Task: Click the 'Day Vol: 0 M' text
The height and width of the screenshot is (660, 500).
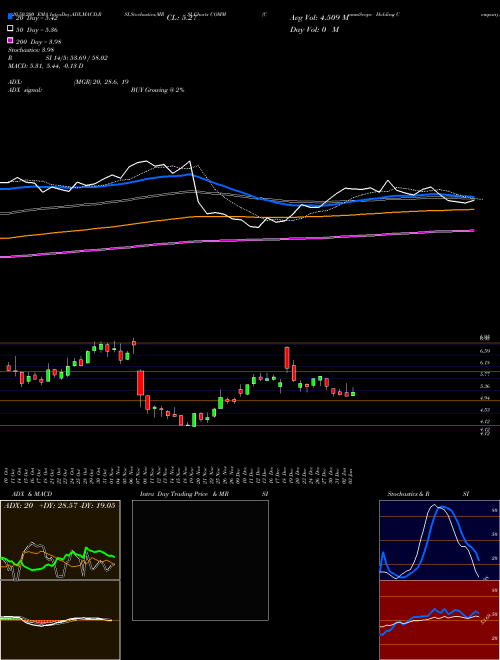Action: click(x=314, y=29)
